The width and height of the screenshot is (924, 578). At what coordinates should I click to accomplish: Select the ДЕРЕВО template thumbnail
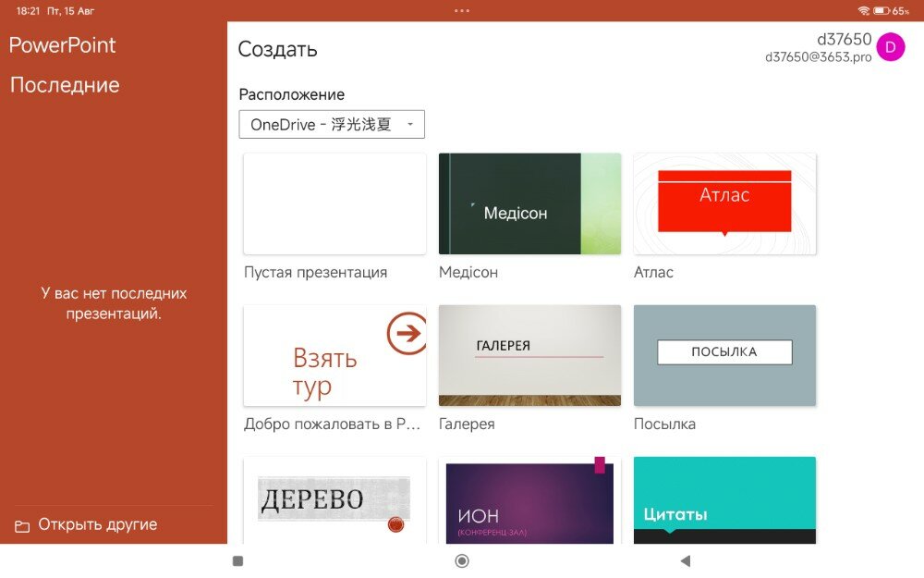[334, 500]
